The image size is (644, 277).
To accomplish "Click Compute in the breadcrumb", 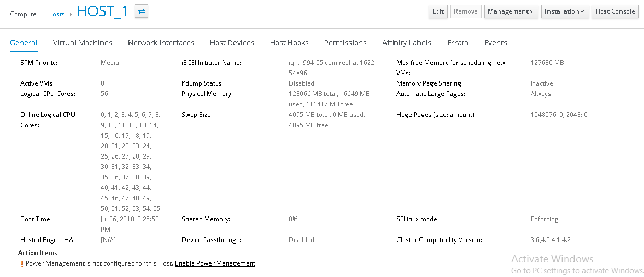I will [x=24, y=14].
